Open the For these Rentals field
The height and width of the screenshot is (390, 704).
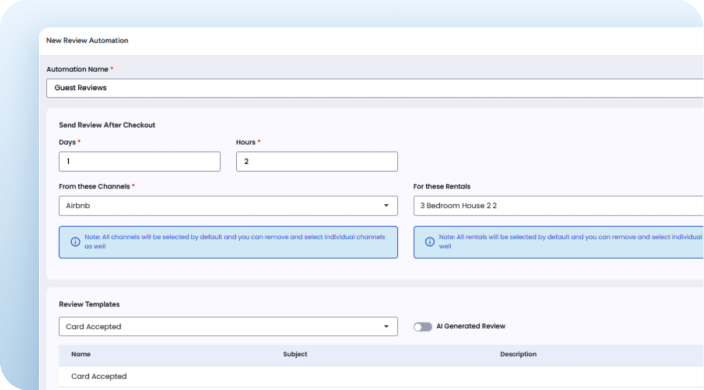[x=559, y=206]
